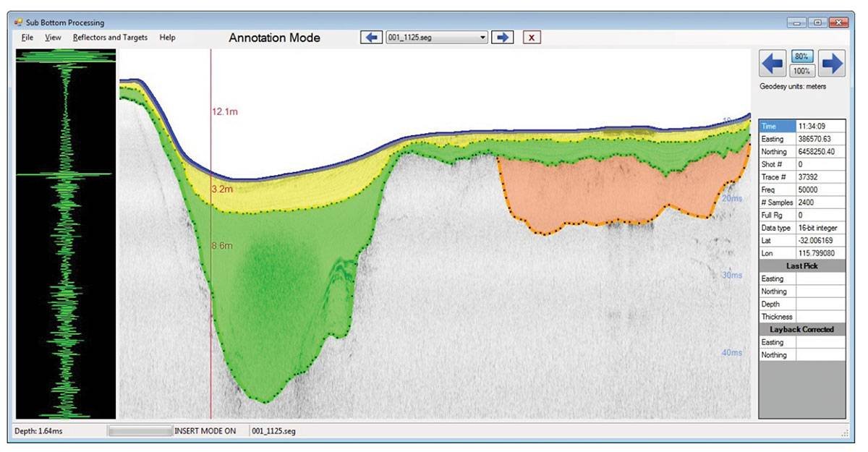Toggle the 100% zoom button
This screenshot has width=868, height=452.
[801, 71]
